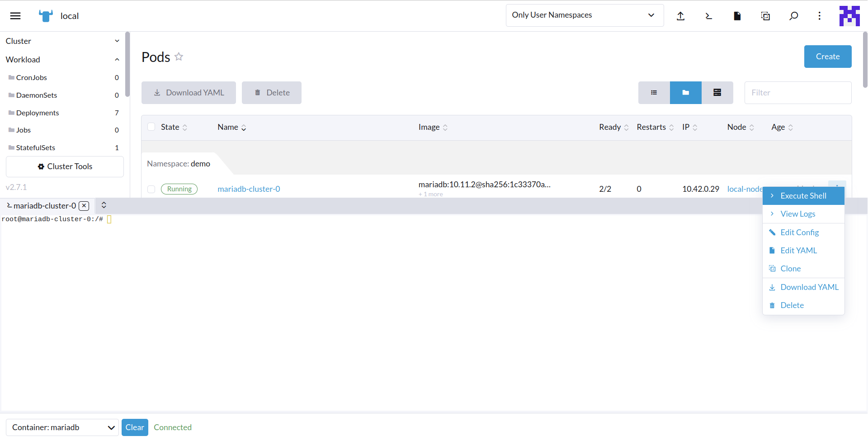This screenshot has height=441, width=868.
Task: Open the three-dot header options menu
Action: [820, 15]
